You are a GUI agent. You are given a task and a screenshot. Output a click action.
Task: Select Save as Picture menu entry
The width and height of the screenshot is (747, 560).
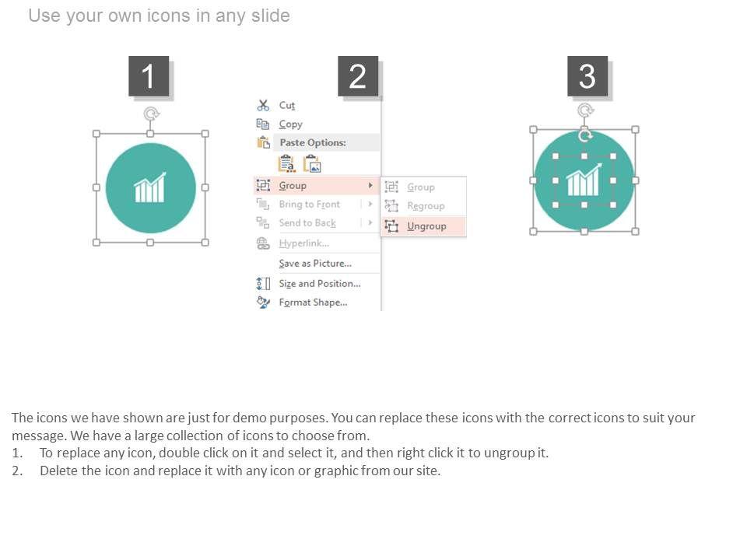pyautogui.click(x=315, y=264)
